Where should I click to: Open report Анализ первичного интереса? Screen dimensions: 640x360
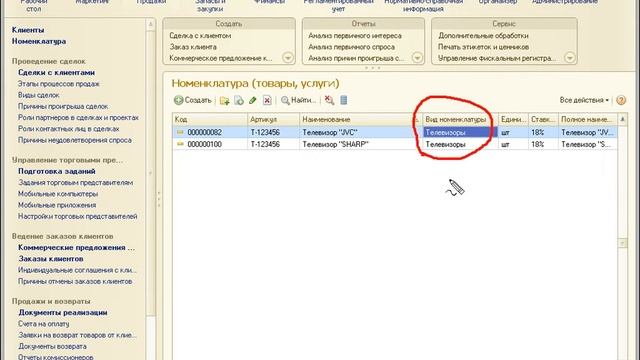click(355, 36)
